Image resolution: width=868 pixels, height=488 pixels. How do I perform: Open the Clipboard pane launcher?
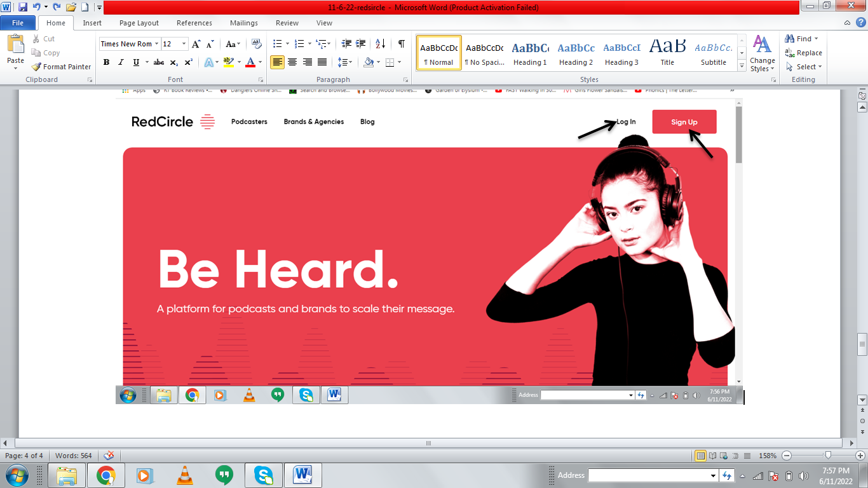coord(90,80)
